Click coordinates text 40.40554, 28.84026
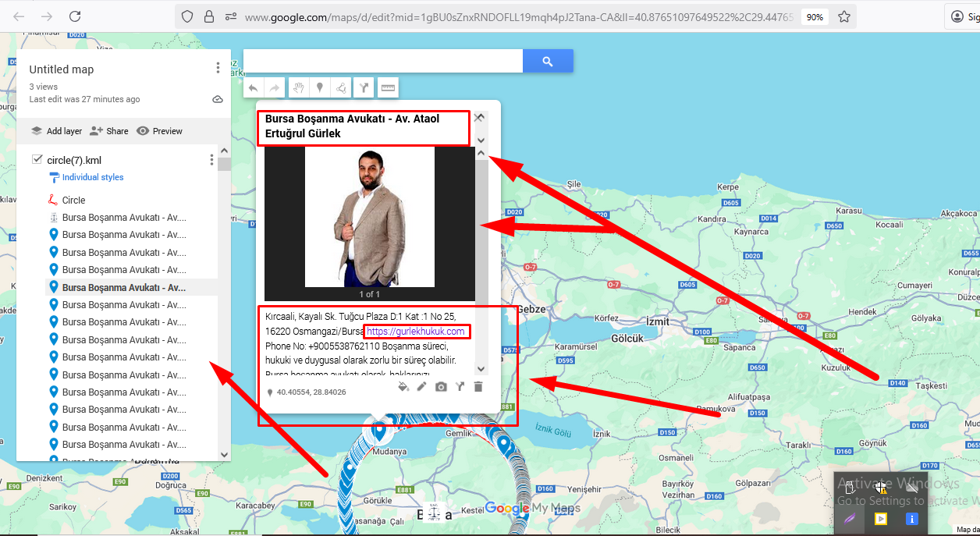The width and height of the screenshot is (980, 536). pyautogui.click(x=311, y=392)
